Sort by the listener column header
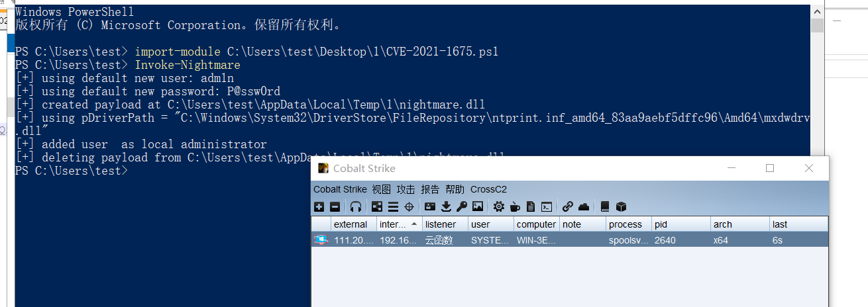The image size is (868, 307). click(x=445, y=224)
